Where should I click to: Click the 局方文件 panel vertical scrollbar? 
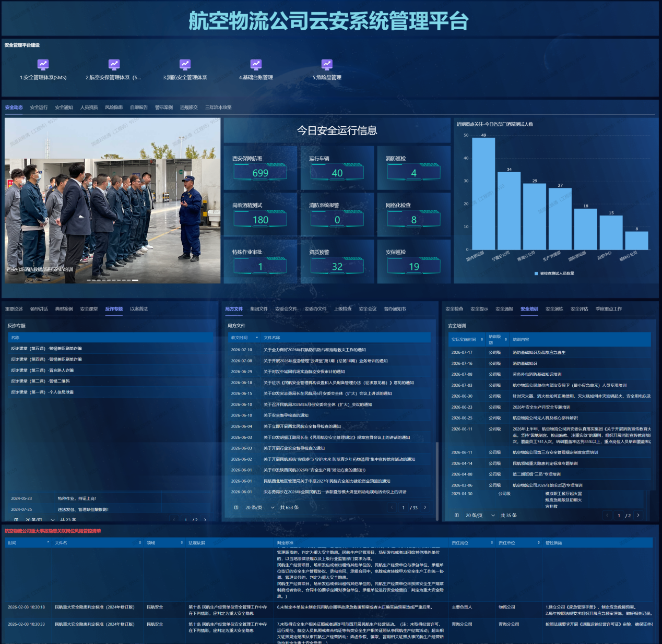click(437, 481)
